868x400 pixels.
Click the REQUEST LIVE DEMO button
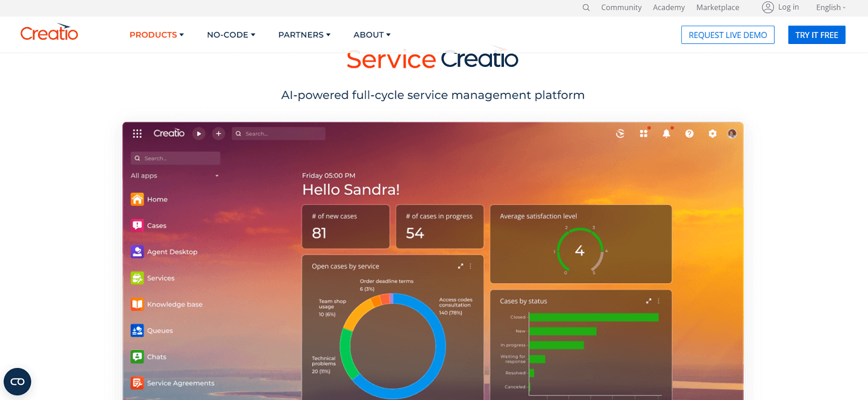pyautogui.click(x=728, y=35)
